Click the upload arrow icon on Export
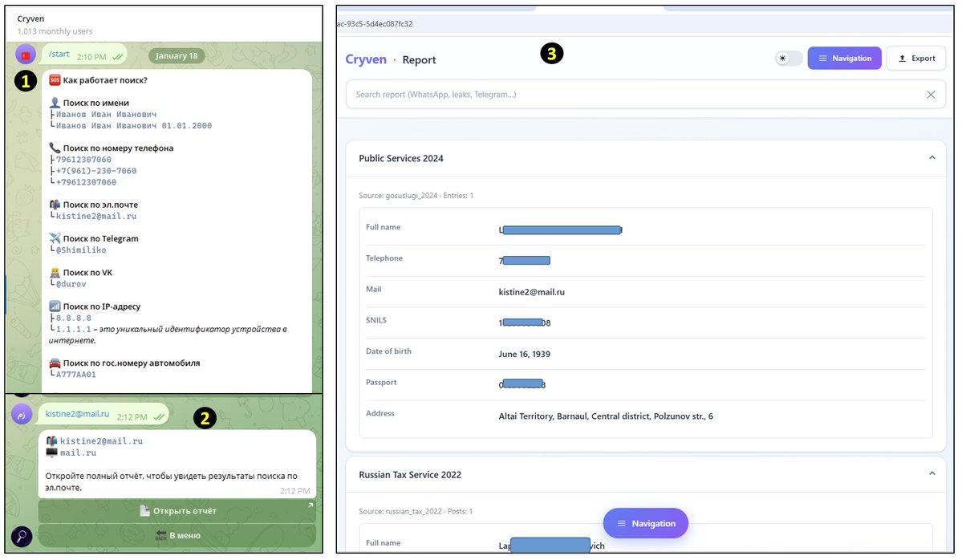 (902, 59)
